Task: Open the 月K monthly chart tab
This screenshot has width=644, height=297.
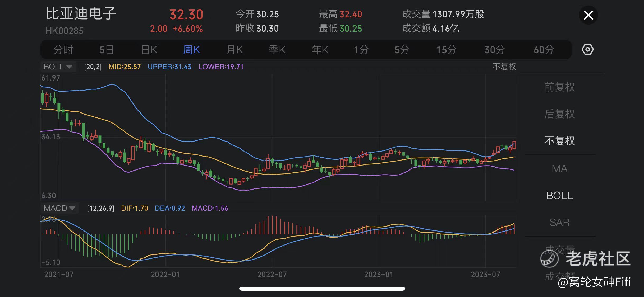Action: pos(235,50)
